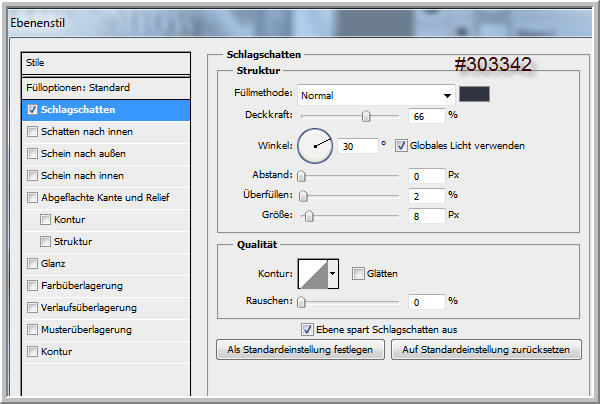Select the Stile entry in left panel
600x404 pixels.
pos(106,64)
